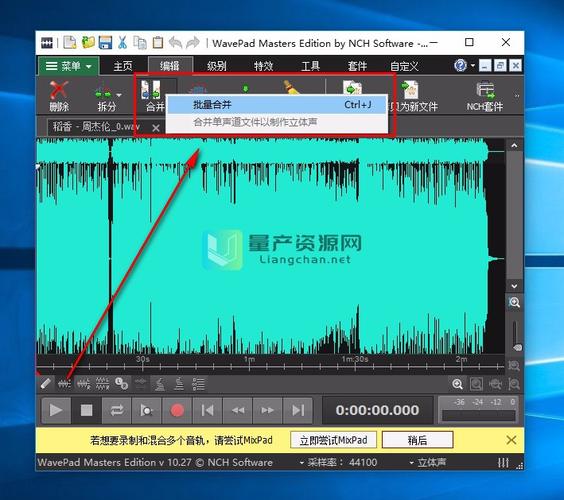The width and height of the screenshot is (564, 500).
Task: Toggle loop playback mode
Action: pos(117,410)
